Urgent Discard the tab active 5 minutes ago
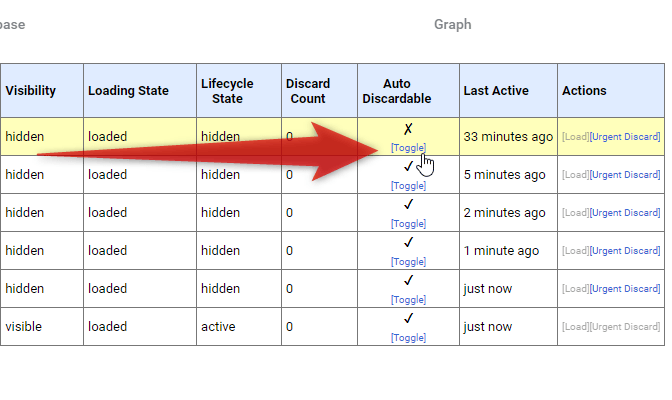The height and width of the screenshot is (400, 672). (625, 174)
